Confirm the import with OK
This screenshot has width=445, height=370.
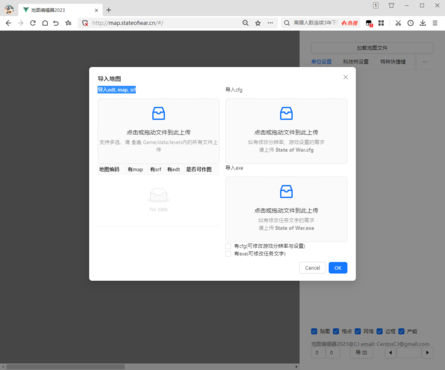click(x=338, y=268)
